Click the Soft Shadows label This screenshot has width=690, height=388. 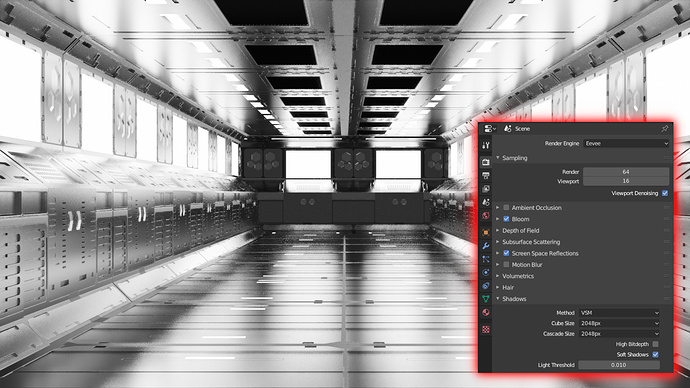tap(632, 355)
